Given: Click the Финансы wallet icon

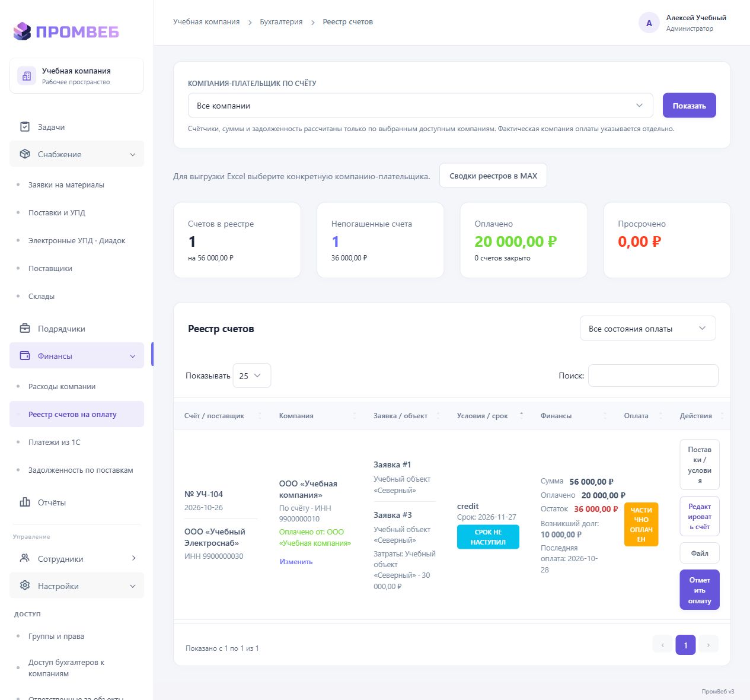Looking at the screenshot, I should pyautogui.click(x=25, y=356).
